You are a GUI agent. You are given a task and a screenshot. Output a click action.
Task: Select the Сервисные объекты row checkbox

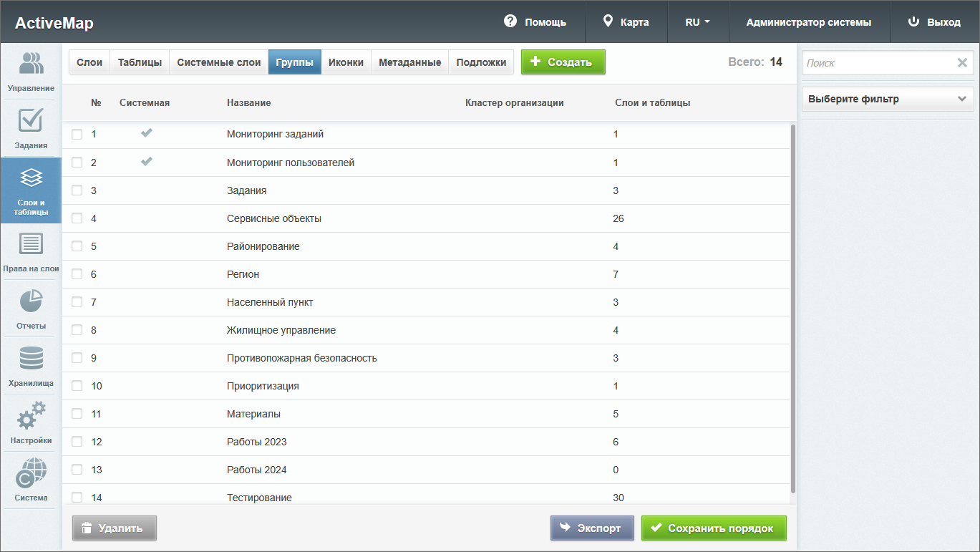(77, 218)
